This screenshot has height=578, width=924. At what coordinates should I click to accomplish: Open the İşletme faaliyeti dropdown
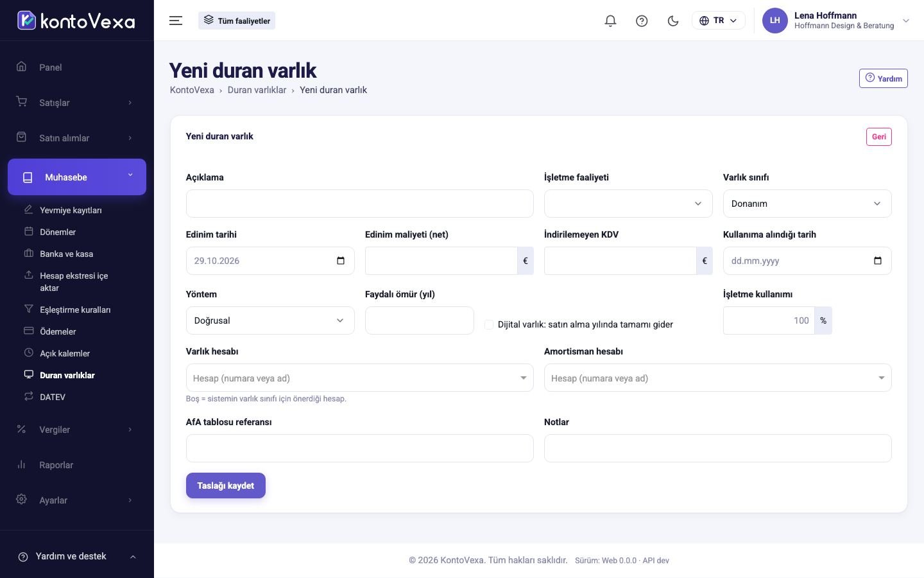tap(628, 204)
